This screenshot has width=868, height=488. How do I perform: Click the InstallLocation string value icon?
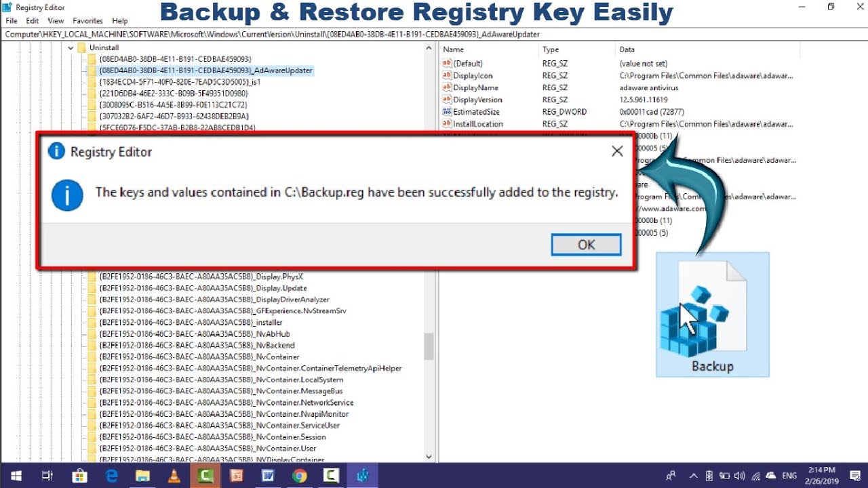[x=447, y=124]
